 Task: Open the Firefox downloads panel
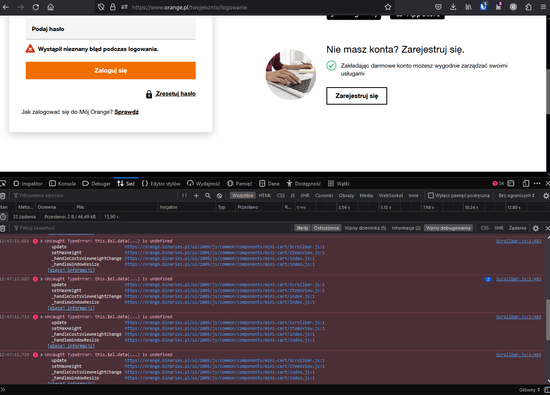click(x=453, y=7)
